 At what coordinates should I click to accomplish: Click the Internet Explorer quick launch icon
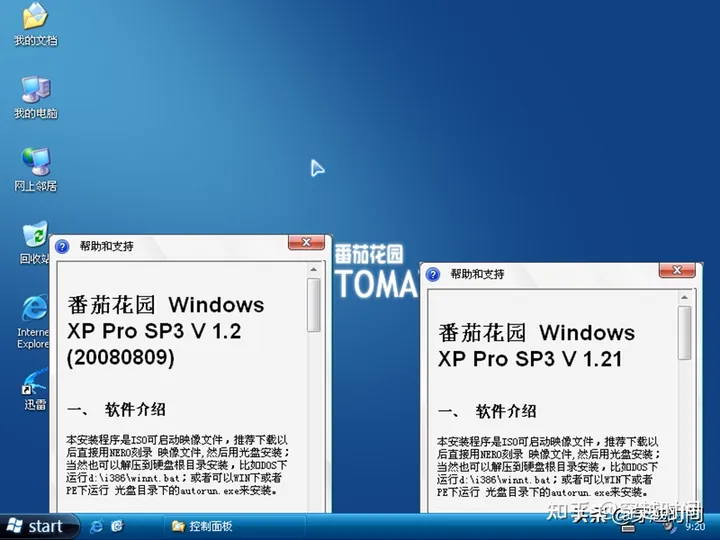[x=96, y=526]
